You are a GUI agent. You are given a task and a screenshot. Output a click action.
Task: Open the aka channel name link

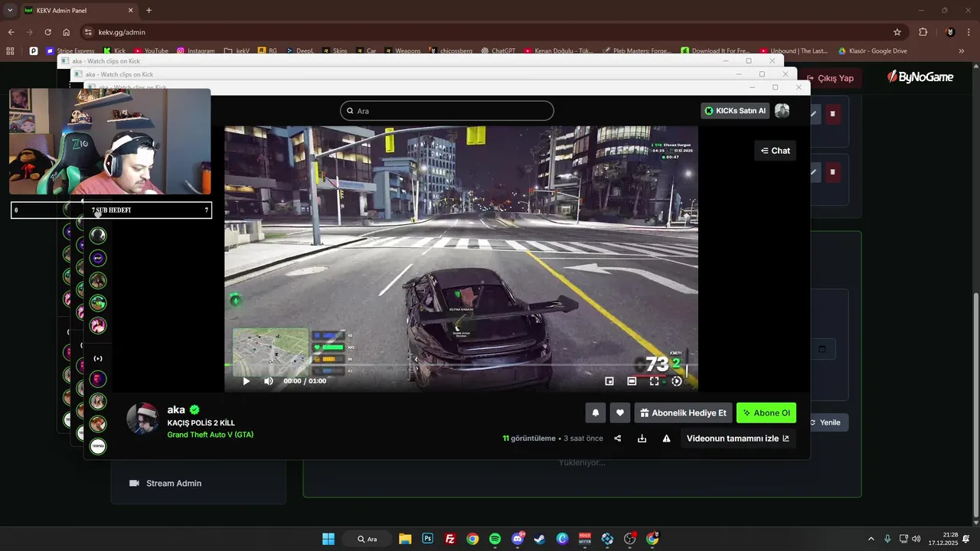tap(176, 409)
